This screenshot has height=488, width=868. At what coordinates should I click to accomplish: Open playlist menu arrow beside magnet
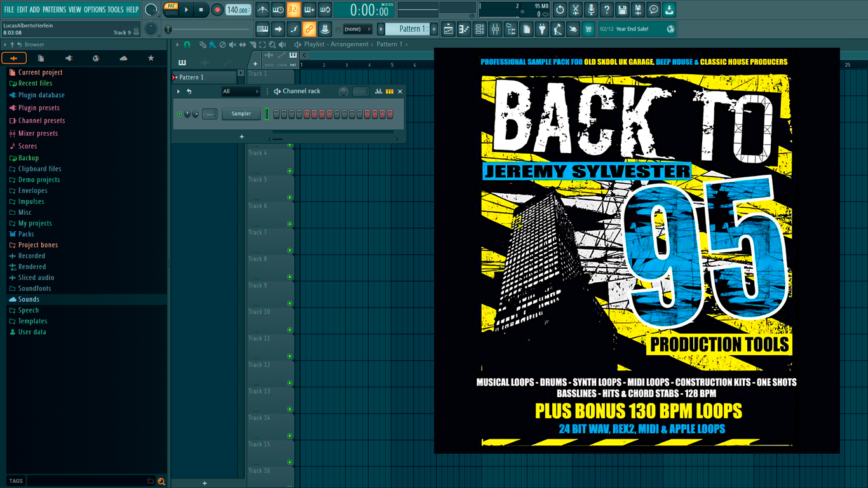[178, 44]
